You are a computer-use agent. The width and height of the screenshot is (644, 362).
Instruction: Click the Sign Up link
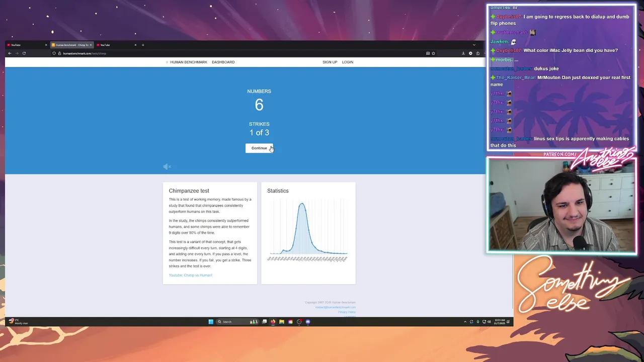coord(330,62)
